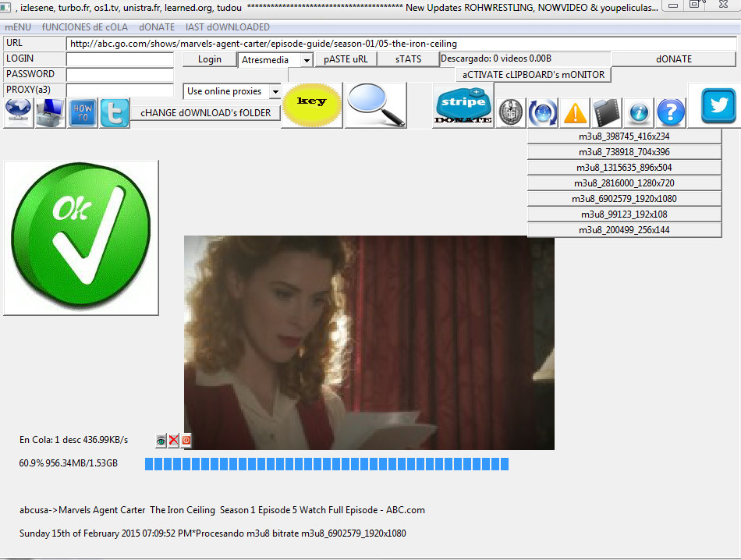
Task: Click the pASTE uRL button
Action: (x=346, y=59)
